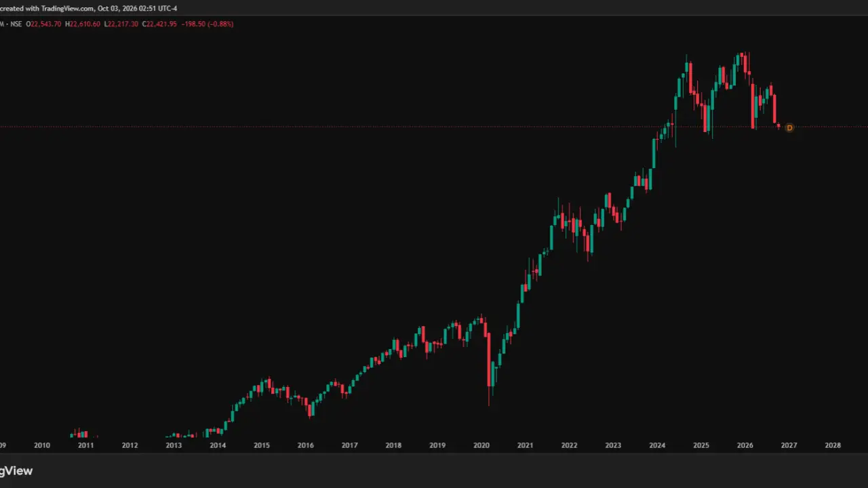868x488 pixels.
Task: Click the 2013 label on time axis
Action: coord(174,445)
